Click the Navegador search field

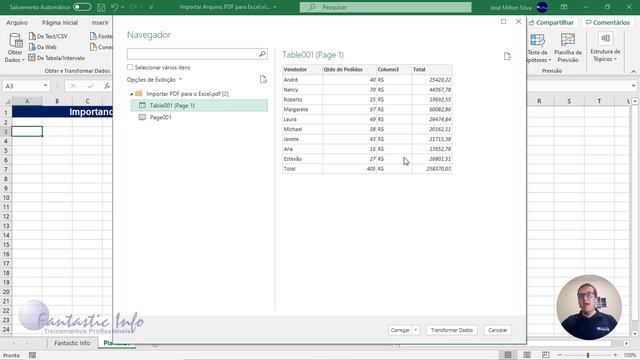pyautogui.click(x=193, y=54)
